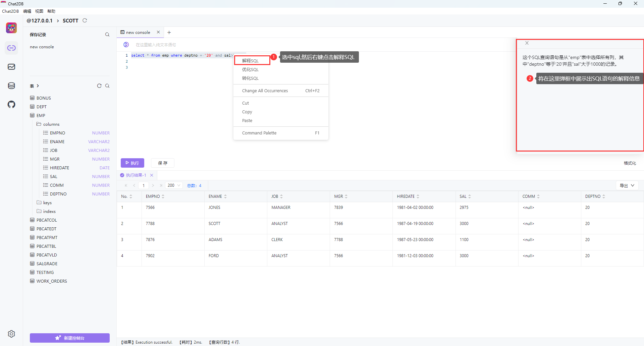Select Change All Occurrences
This screenshot has width=644, height=346.
pyautogui.click(x=281, y=91)
